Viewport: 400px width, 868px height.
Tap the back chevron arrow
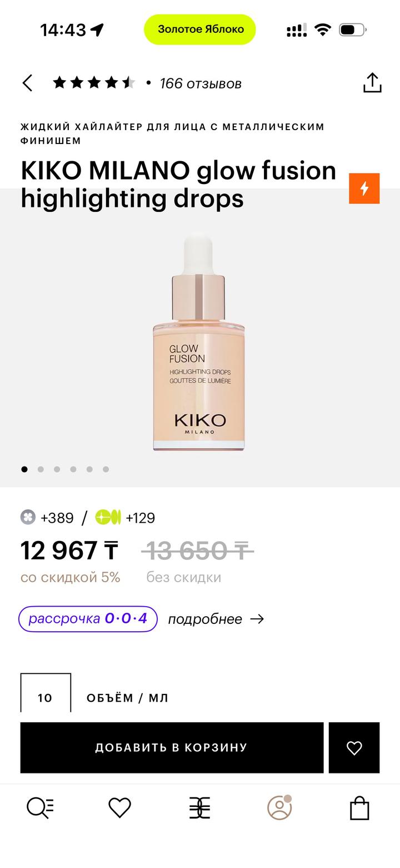[x=27, y=83]
